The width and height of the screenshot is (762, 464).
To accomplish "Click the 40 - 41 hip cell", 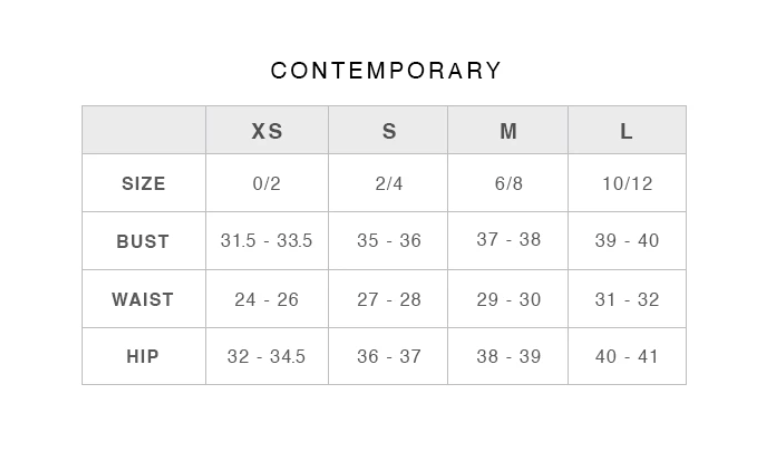I will 627,357.
